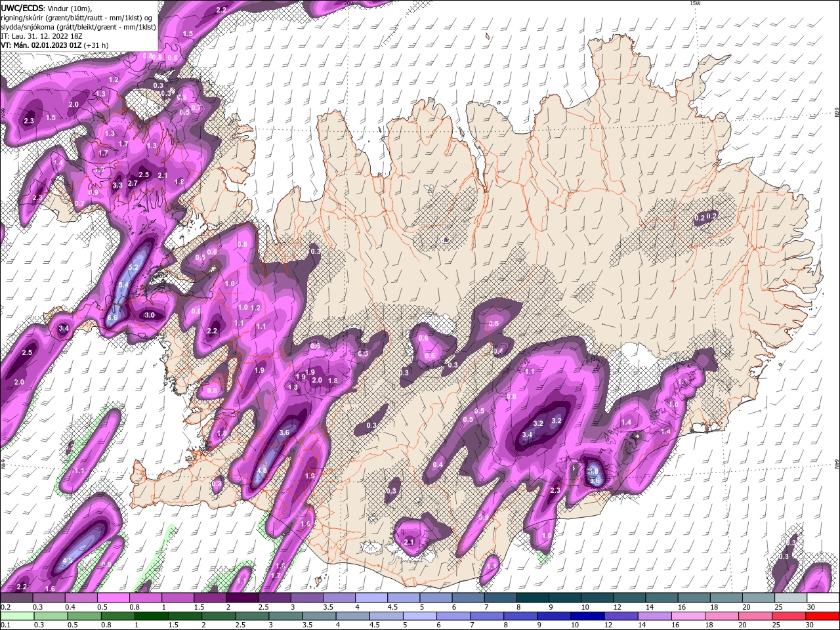Pick the darkest purple snow swatch starting at 2

[x=242, y=597]
